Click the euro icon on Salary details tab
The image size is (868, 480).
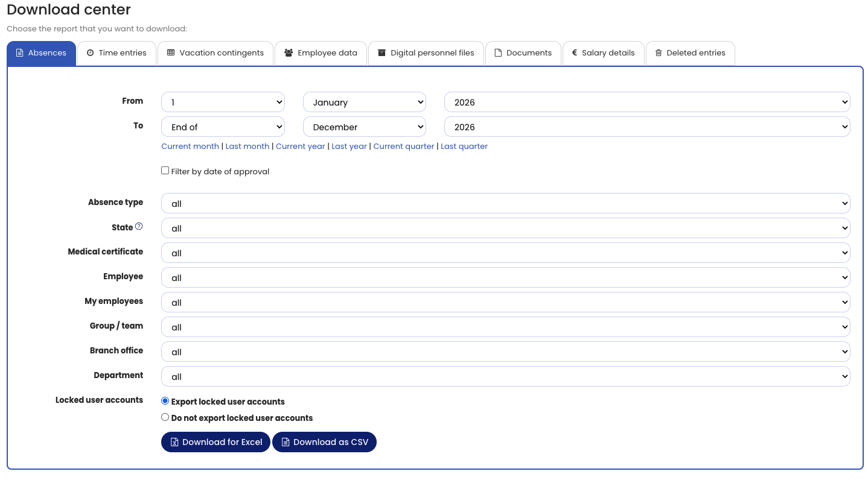(x=575, y=53)
